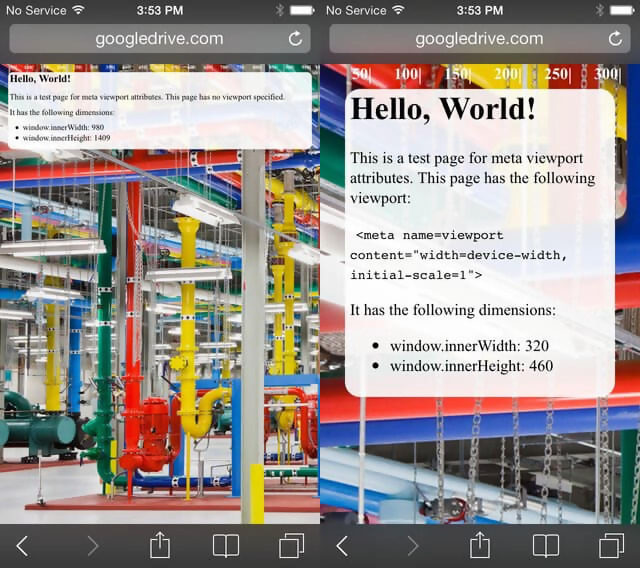This screenshot has height=568, width=640.
Task: Tap the small 'Hello, World!' heading on left
Action: (x=40, y=79)
